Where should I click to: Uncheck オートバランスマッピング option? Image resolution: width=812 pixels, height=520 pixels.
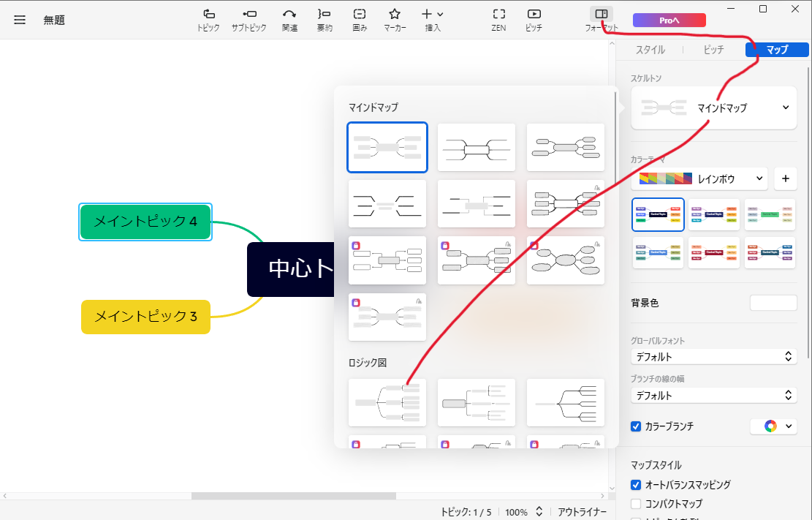pyautogui.click(x=636, y=485)
